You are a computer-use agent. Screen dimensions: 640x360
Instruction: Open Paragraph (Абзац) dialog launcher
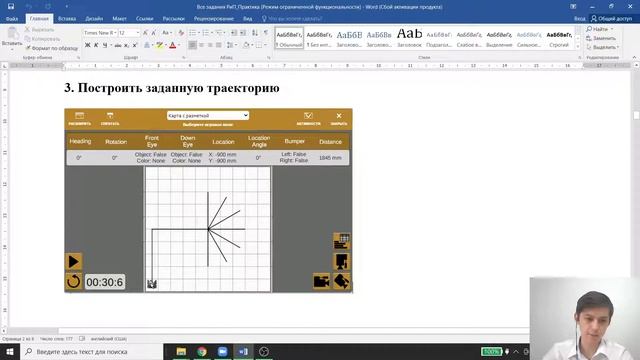point(269,58)
